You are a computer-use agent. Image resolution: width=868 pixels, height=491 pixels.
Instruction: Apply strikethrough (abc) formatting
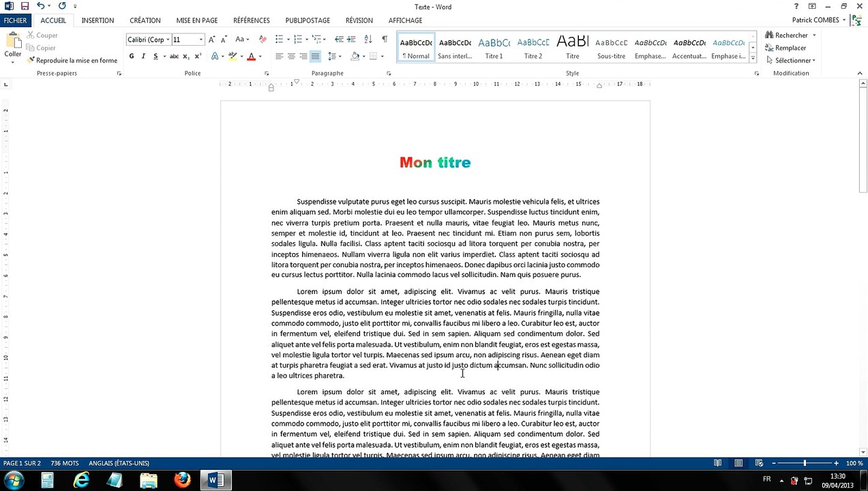click(175, 56)
